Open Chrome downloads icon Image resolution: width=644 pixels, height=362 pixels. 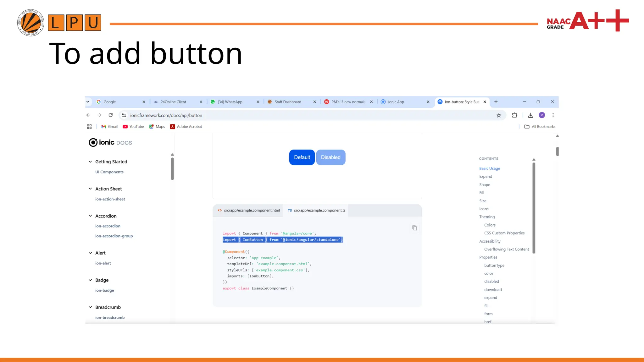[x=530, y=115]
